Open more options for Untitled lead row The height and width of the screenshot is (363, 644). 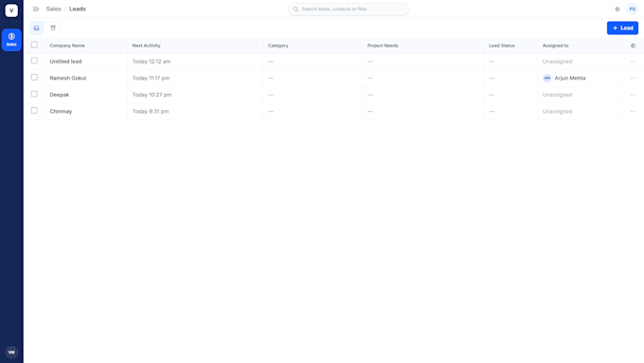click(633, 62)
